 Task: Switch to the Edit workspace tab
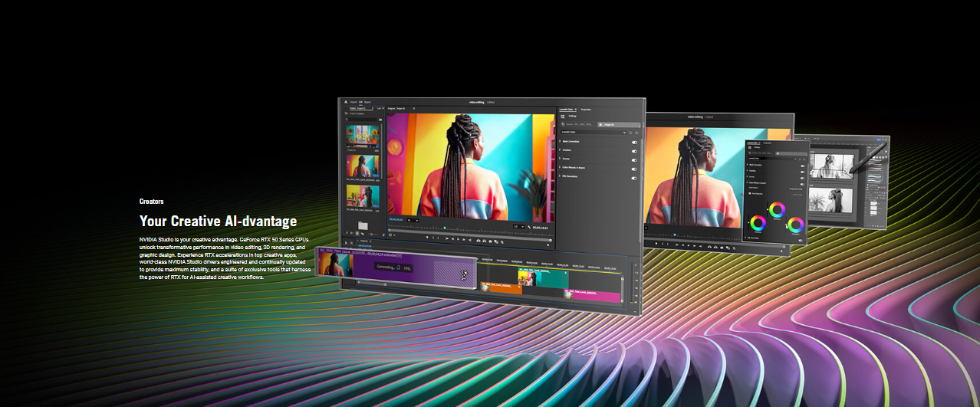pyautogui.click(x=360, y=102)
